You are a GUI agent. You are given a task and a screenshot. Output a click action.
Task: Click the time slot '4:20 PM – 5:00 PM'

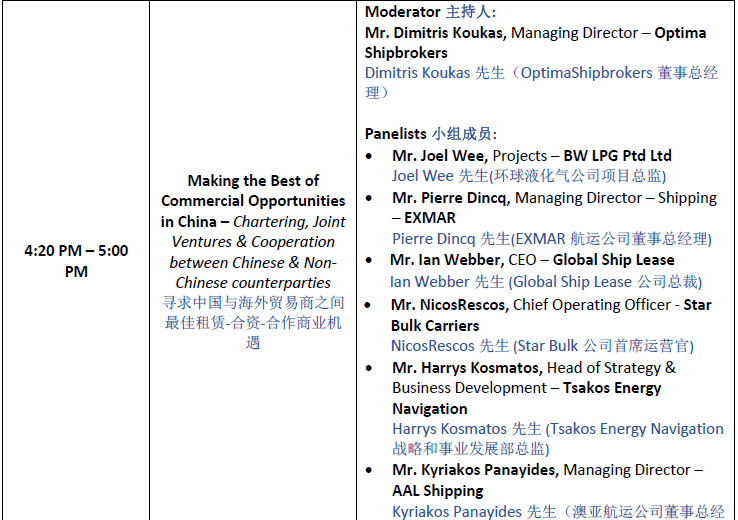pyautogui.click(x=76, y=261)
